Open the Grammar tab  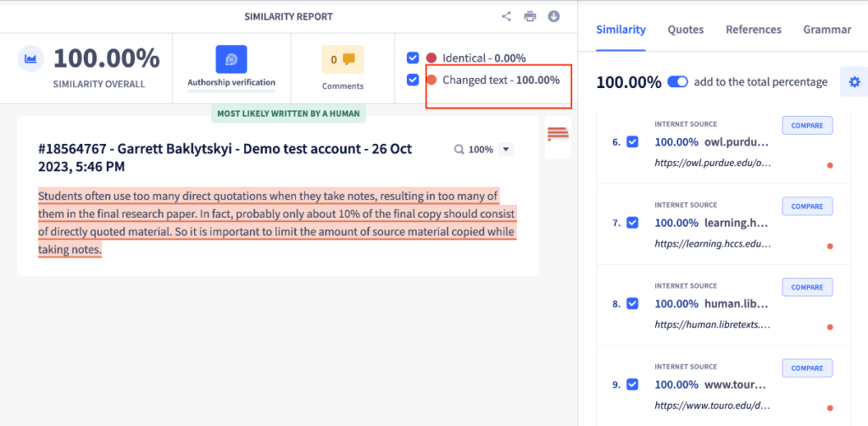(826, 30)
